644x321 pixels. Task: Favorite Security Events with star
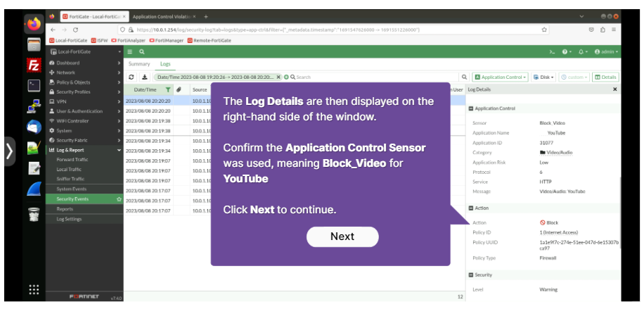tap(119, 199)
